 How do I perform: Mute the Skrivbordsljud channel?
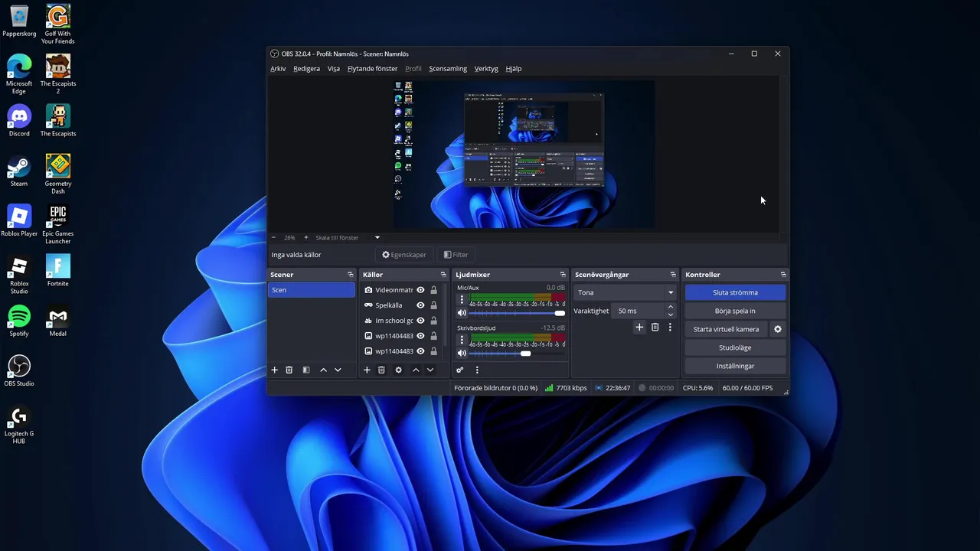point(462,353)
